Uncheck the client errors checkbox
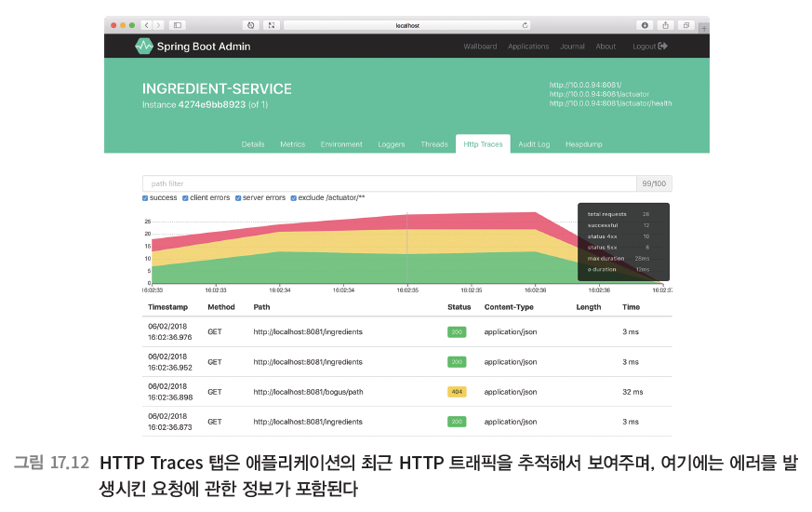The width and height of the screenshot is (812, 512). 185,198
